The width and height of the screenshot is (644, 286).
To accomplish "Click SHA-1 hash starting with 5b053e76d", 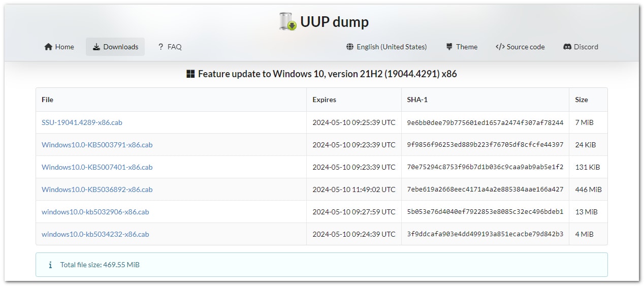I will pos(485,212).
